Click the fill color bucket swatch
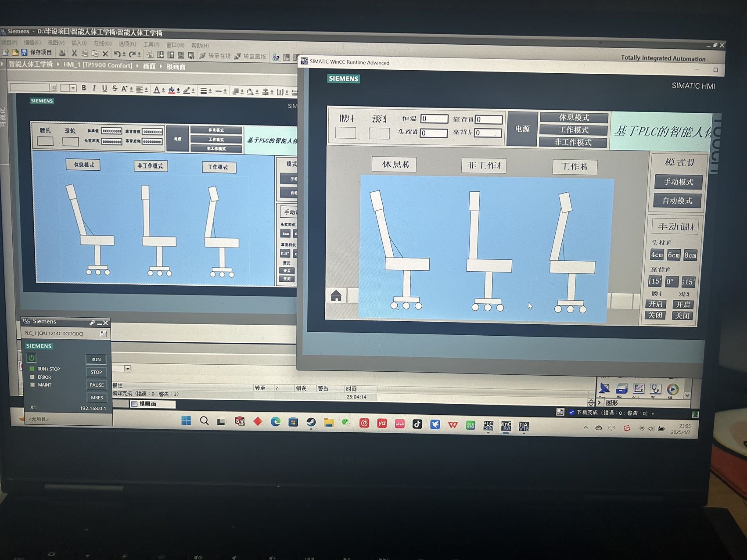Viewport: 747px width, 560px height. click(172, 90)
